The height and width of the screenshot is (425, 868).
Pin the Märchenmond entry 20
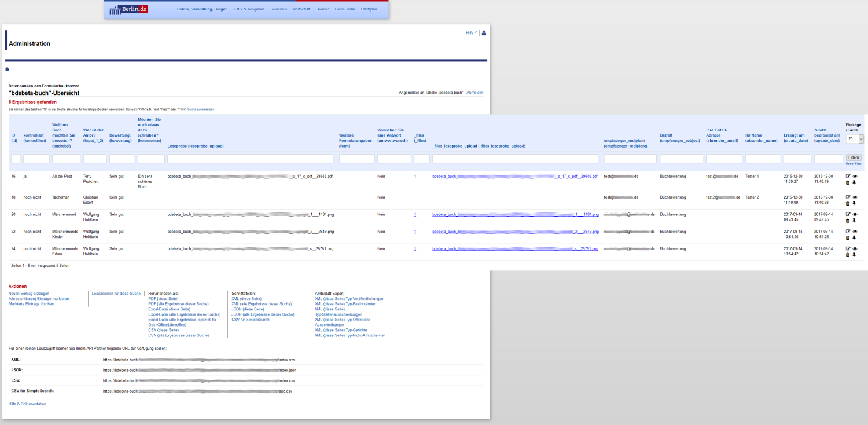(x=854, y=221)
